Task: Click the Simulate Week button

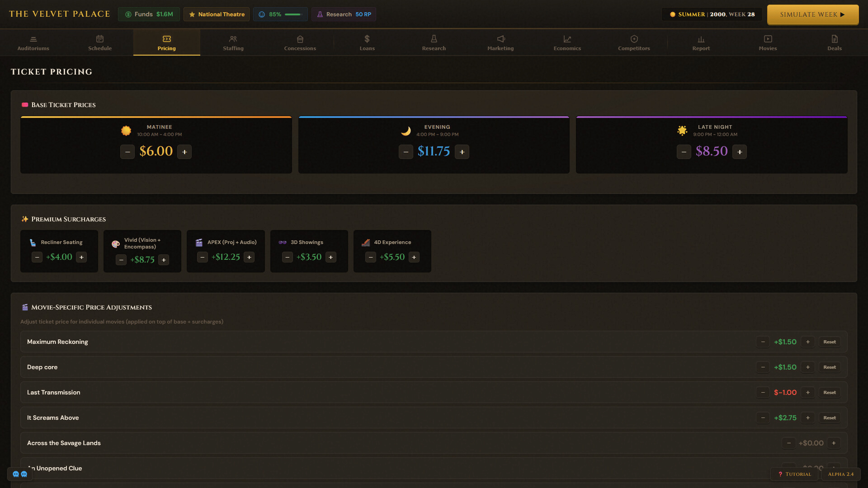Action: pos(812,14)
